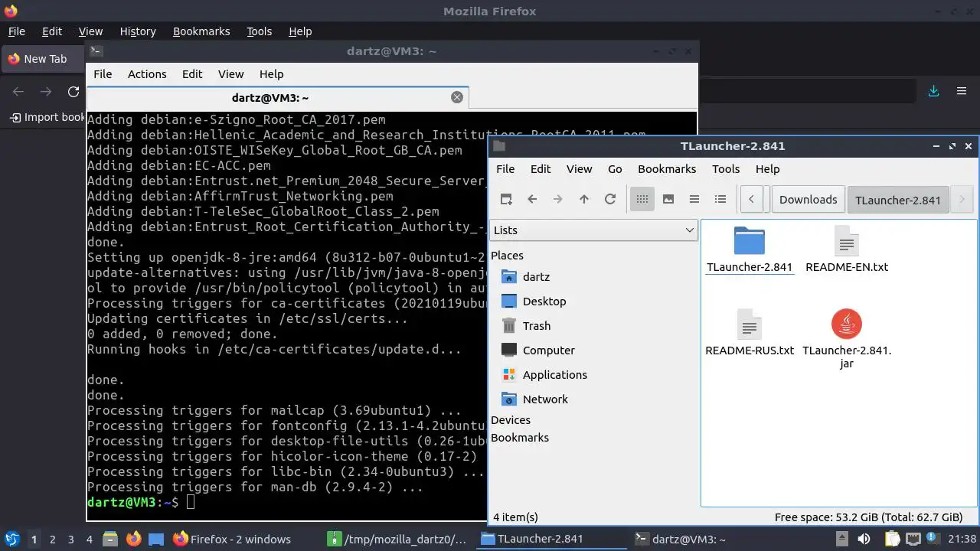980x551 pixels.
Task: Open File menu in file manager
Action: click(x=505, y=169)
